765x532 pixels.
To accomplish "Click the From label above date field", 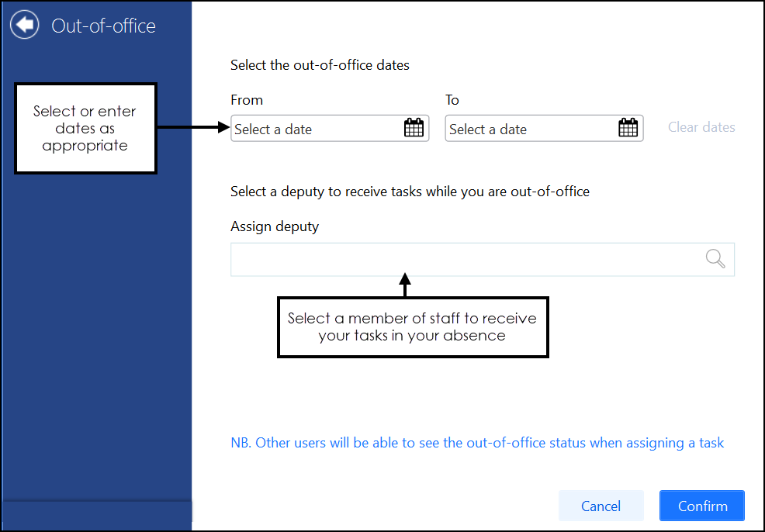I will point(247,100).
